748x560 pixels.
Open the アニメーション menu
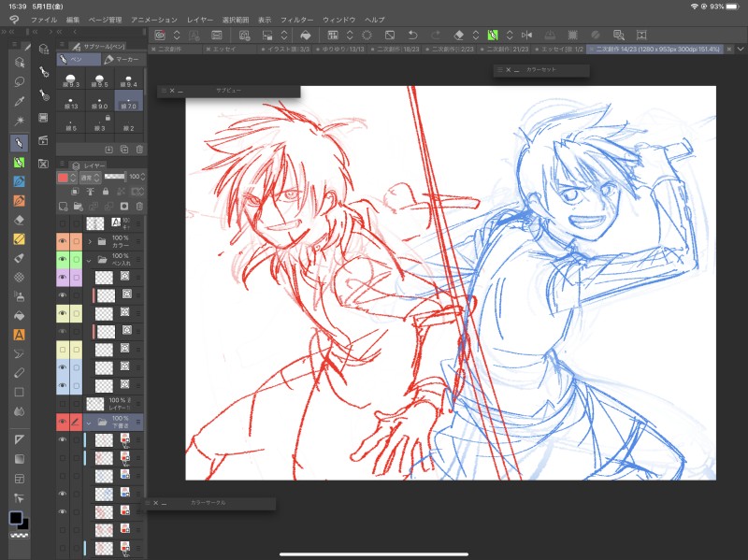(154, 20)
